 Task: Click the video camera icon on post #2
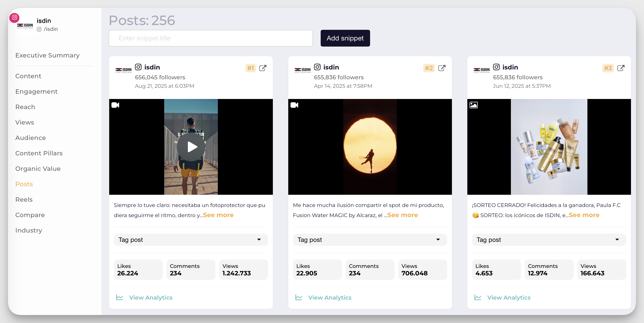click(x=294, y=105)
